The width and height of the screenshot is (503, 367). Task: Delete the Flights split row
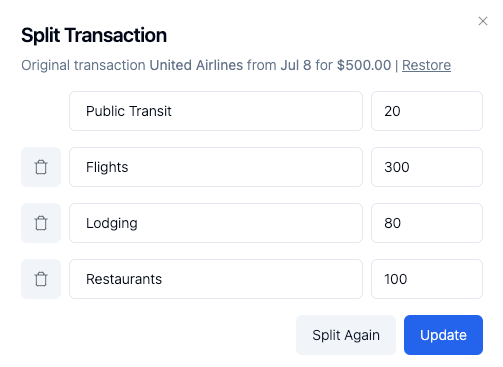tap(41, 167)
